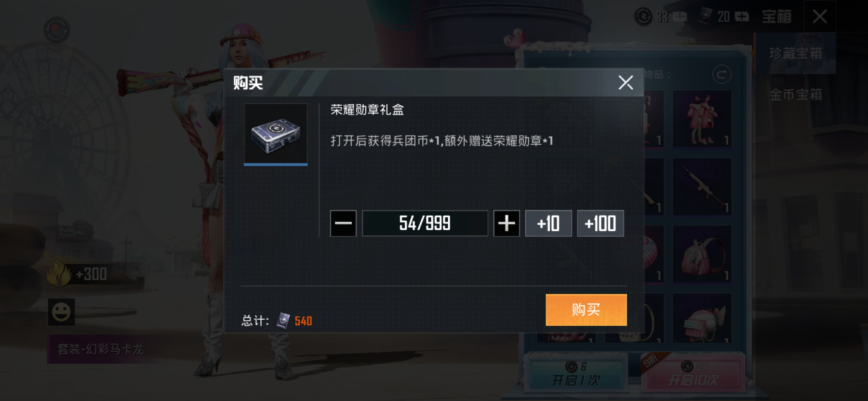Switch to the 金币宝箱 tab
The height and width of the screenshot is (401, 868).
tap(795, 95)
